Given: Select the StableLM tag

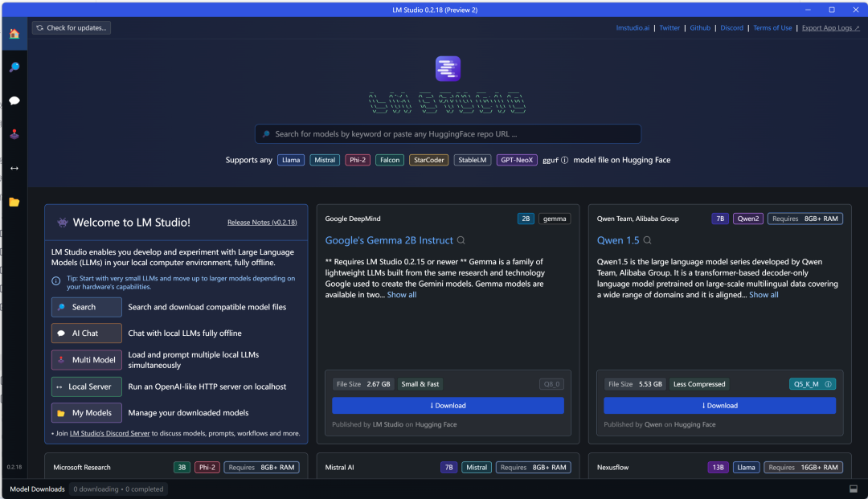Looking at the screenshot, I should (x=473, y=160).
